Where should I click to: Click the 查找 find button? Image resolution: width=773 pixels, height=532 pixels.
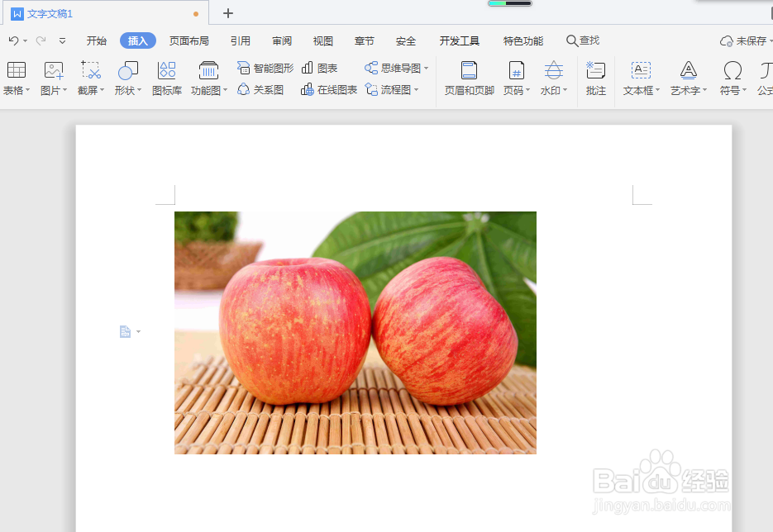coord(583,40)
